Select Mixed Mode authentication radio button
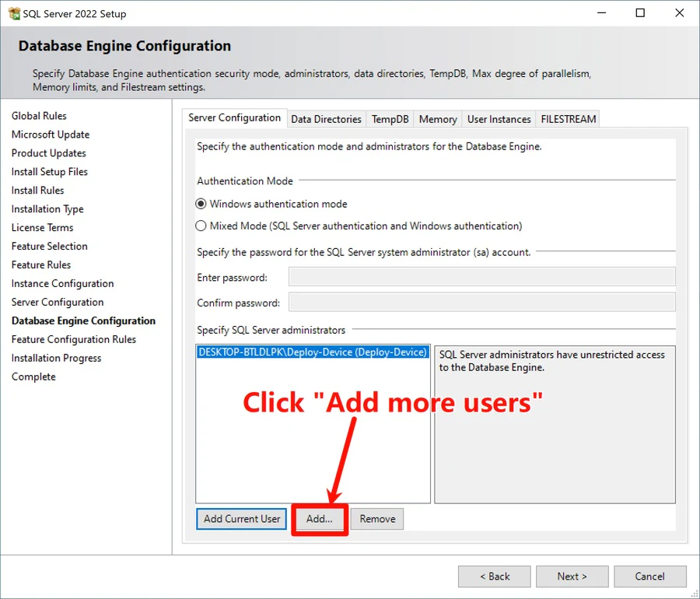Screen dimensions: 700x599 pos(201,226)
